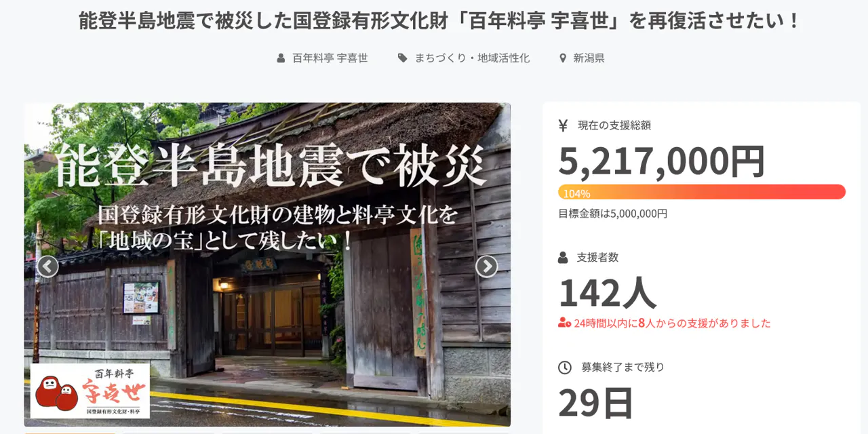The width and height of the screenshot is (868, 434).
Task: Click the supporter icon beside 支援者数
Action: click(x=563, y=258)
